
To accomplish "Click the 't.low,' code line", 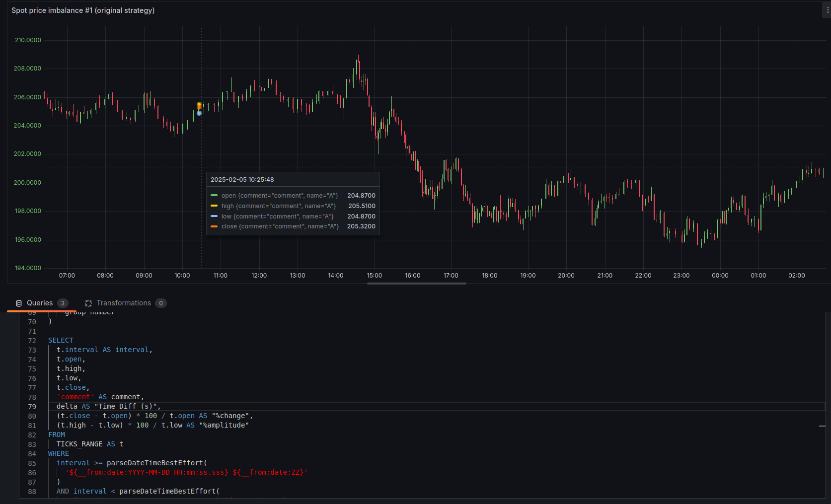I will point(69,378).
